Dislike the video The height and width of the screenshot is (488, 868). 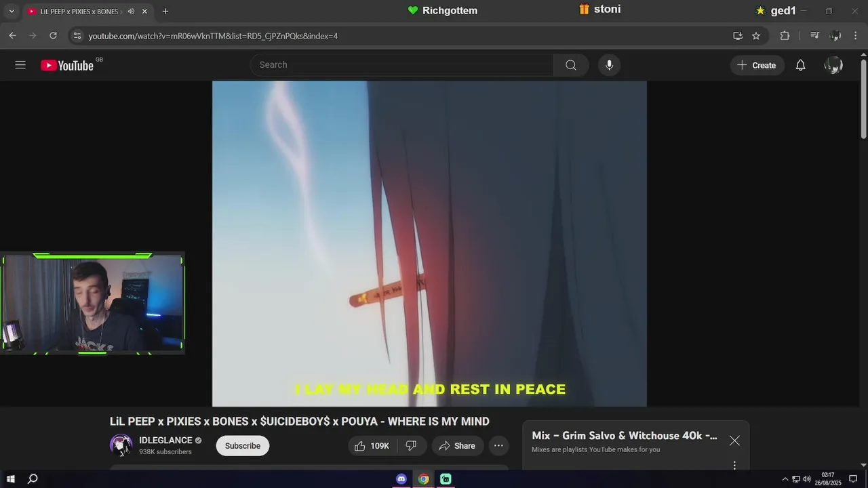click(411, 445)
